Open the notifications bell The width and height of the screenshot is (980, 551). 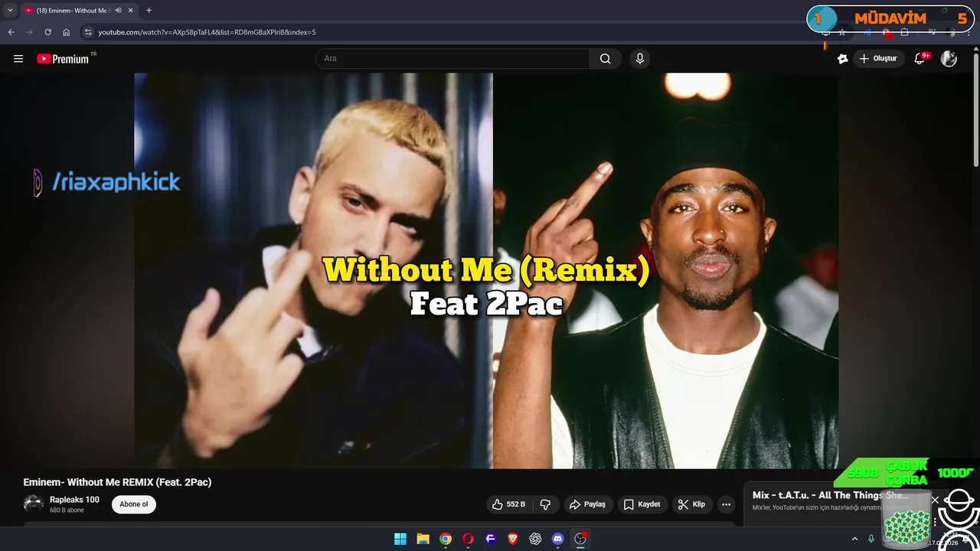tap(920, 59)
